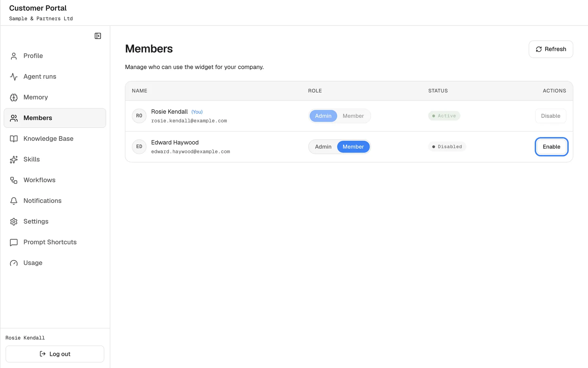
Task: Open the Notifications label
Action: [x=42, y=201]
